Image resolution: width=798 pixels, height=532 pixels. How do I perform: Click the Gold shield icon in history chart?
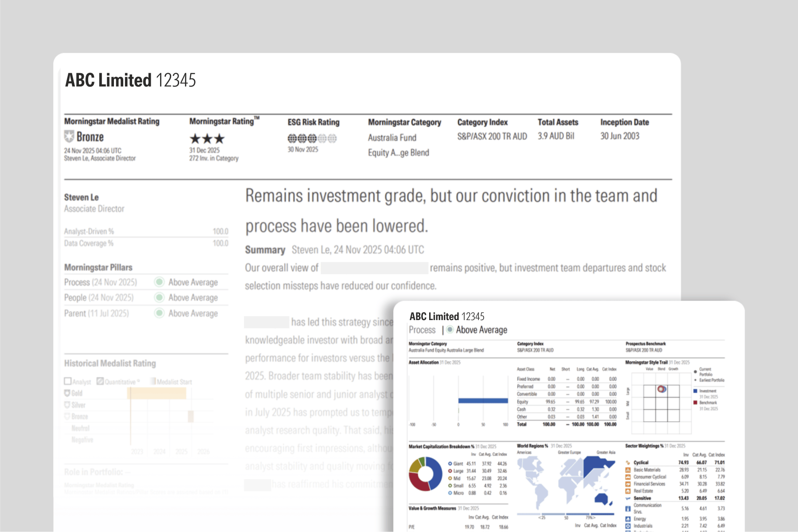67,393
